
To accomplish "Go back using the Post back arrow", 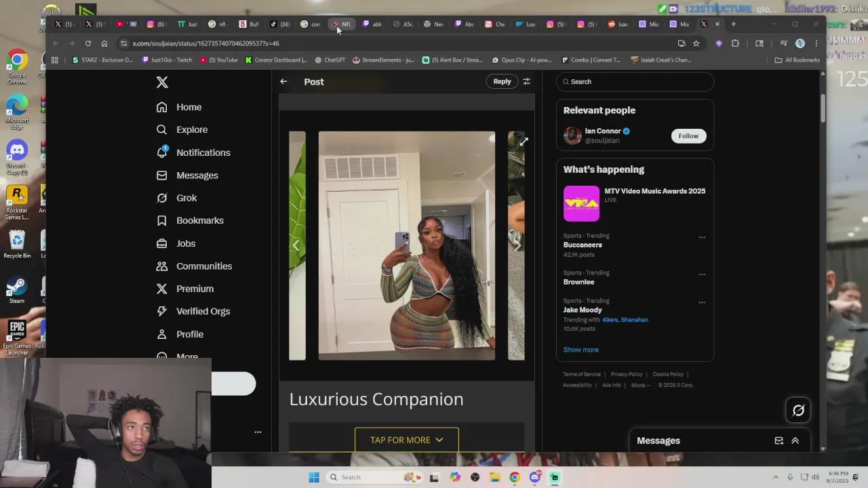I will pos(283,81).
